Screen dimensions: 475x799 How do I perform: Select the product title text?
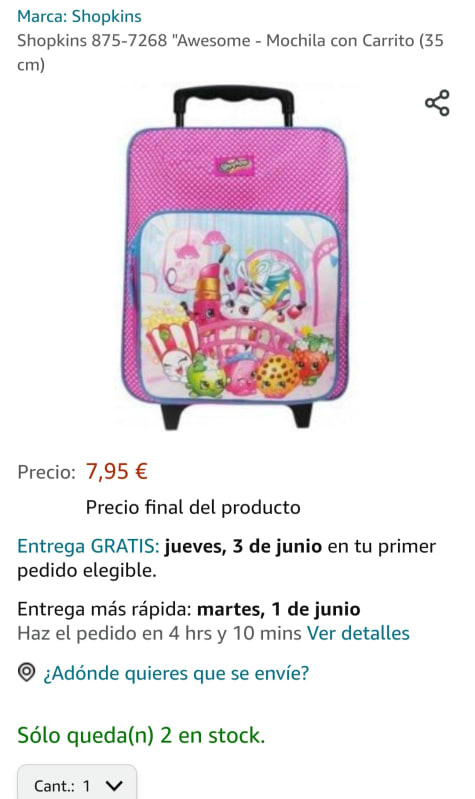[230, 52]
